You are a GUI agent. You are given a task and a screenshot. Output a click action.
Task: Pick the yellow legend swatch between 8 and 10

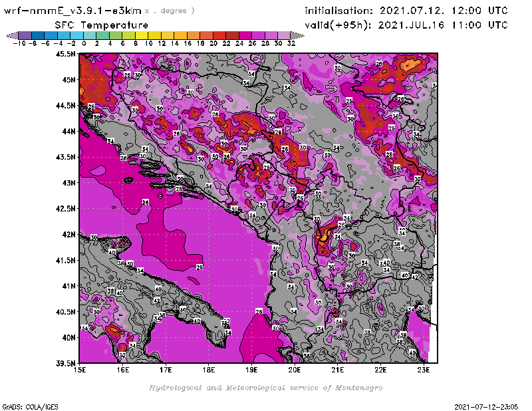(x=142, y=35)
